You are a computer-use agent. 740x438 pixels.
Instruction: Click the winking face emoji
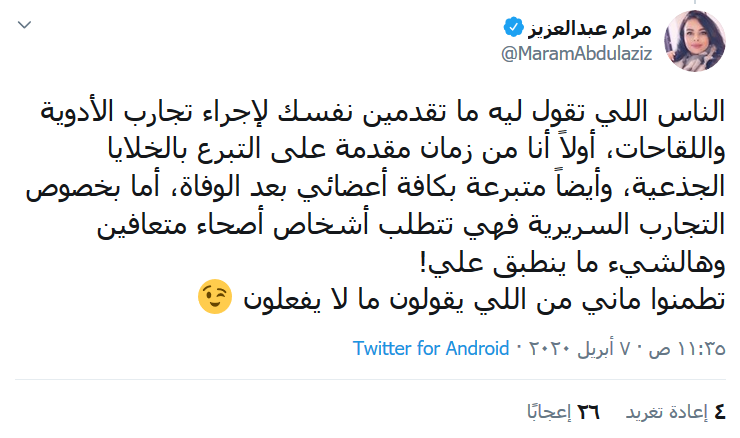(214, 297)
